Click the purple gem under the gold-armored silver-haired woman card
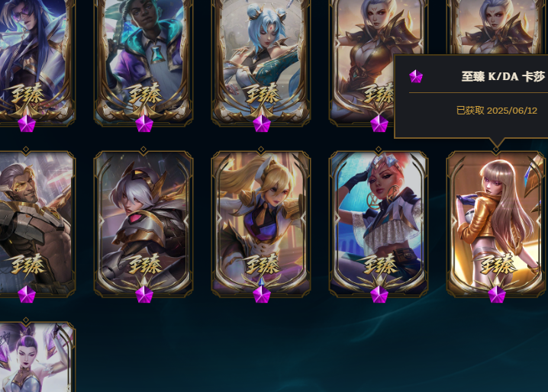This screenshot has width=548, height=392. [379, 124]
